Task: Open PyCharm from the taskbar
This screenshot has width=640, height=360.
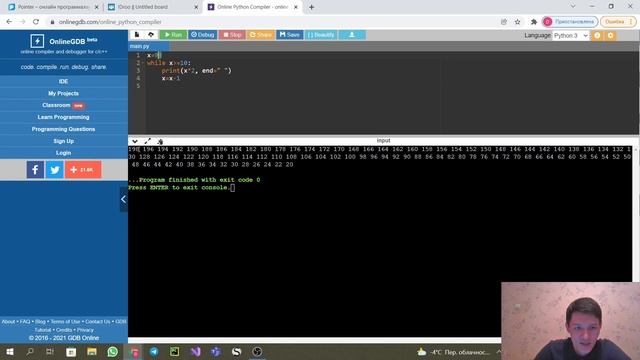Action: tap(174, 351)
